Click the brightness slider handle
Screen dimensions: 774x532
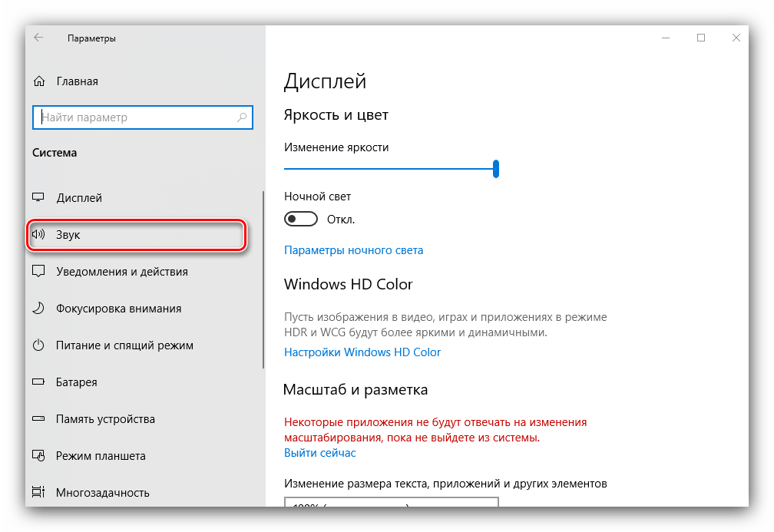pos(496,168)
